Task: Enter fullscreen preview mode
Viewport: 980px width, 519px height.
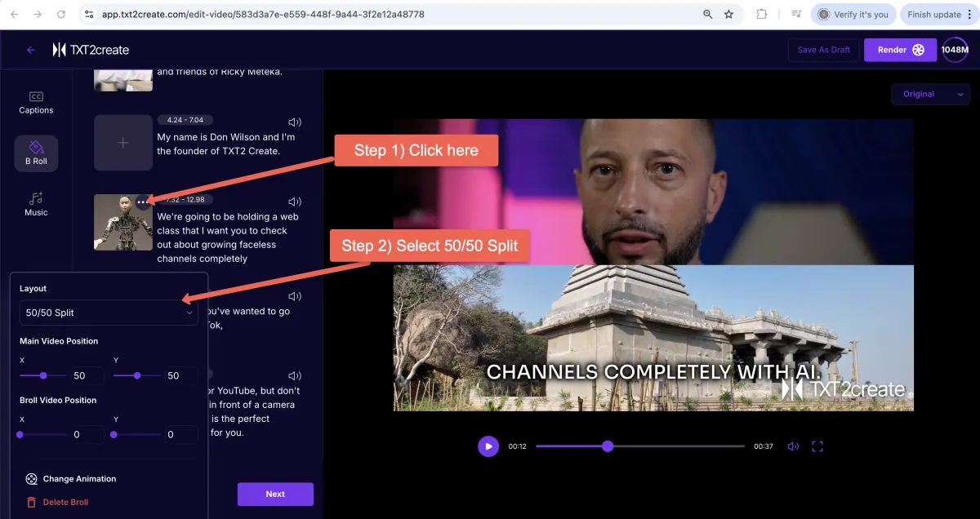Action: (817, 446)
